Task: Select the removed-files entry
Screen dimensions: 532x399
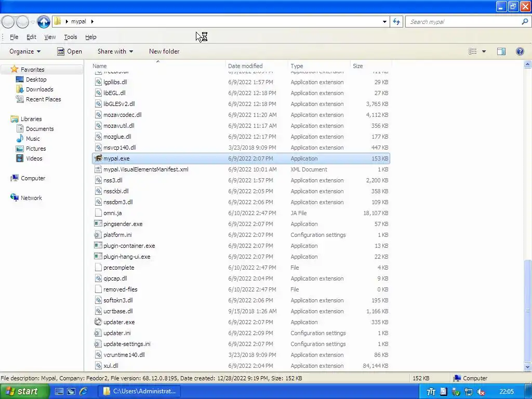Action: [241, 289]
